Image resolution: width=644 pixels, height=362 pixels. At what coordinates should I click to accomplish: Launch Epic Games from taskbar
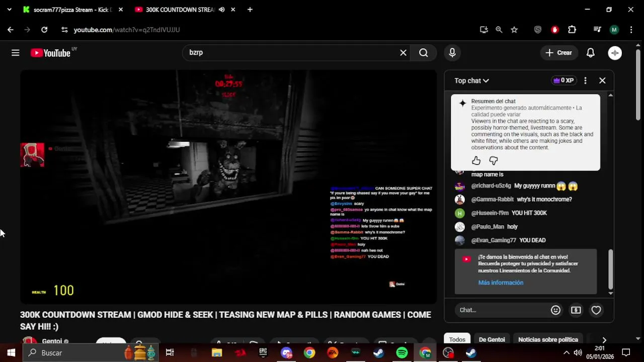pyautogui.click(x=263, y=353)
